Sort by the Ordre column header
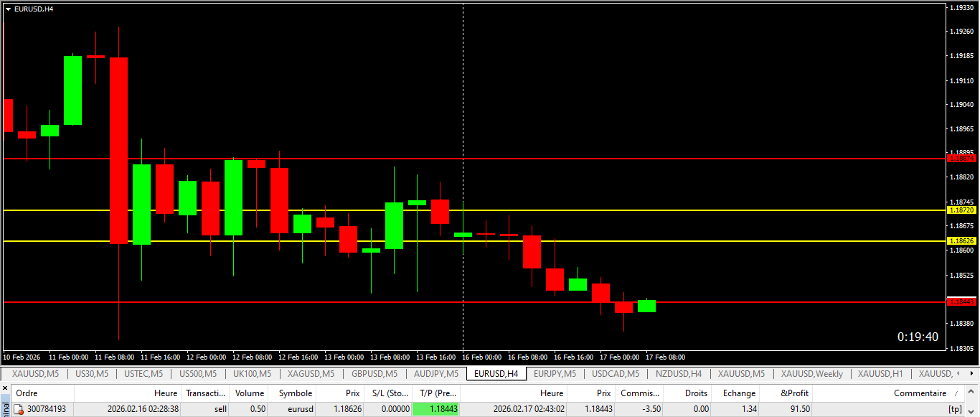Viewport: 980px width, 417px height. 42,393
